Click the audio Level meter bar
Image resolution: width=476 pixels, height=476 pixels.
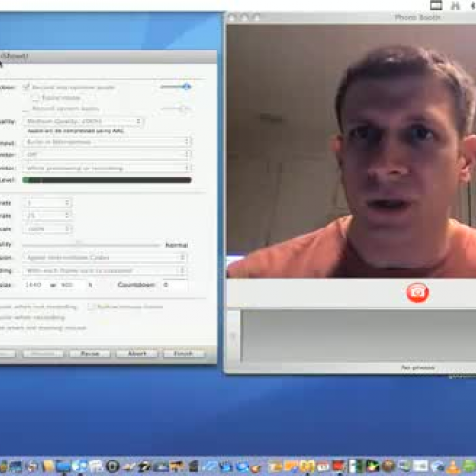coord(107,180)
